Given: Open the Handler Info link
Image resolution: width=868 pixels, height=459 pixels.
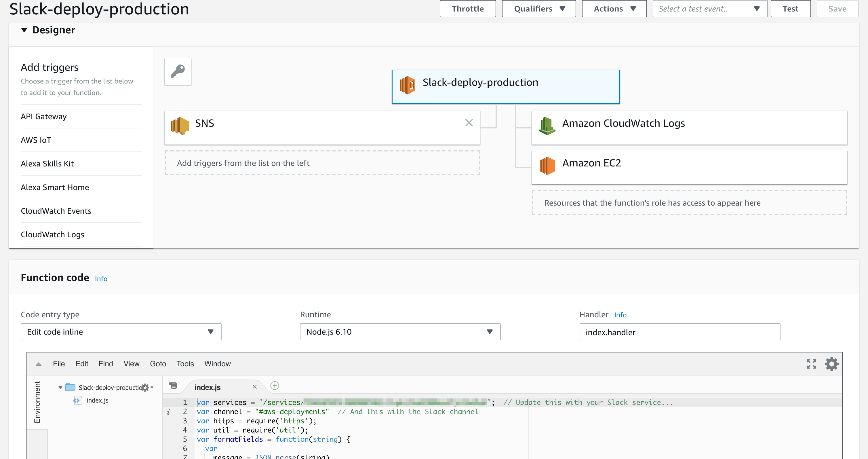Looking at the screenshot, I should tap(620, 315).
